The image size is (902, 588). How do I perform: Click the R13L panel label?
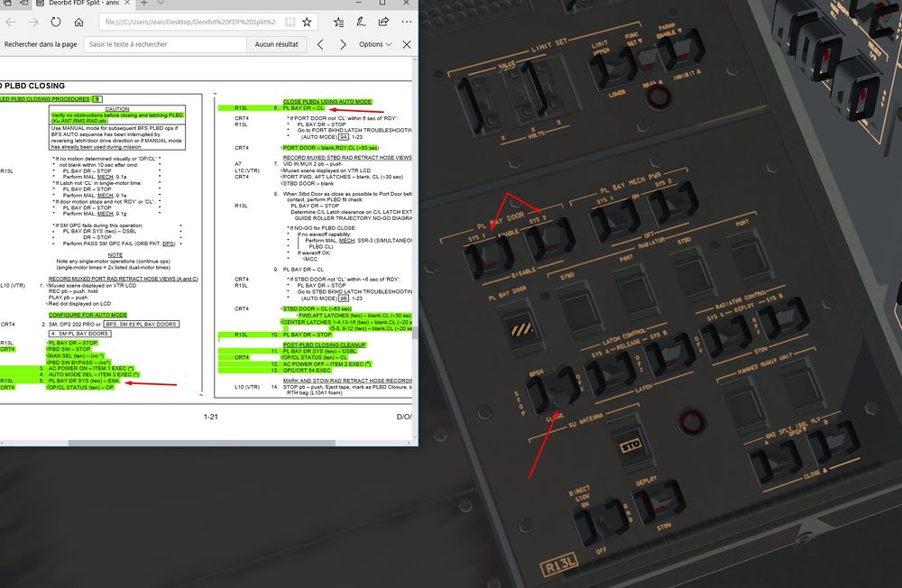pos(559,565)
